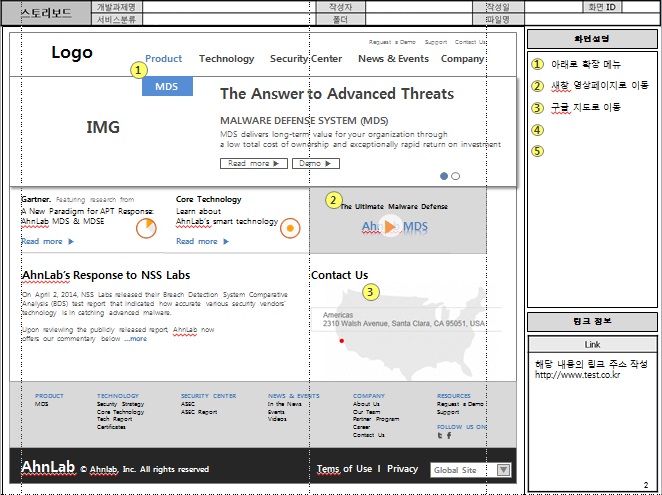Click the Contact Us heading above map
Image resolution: width=662 pixels, height=495 pixels.
coord(339,275)
